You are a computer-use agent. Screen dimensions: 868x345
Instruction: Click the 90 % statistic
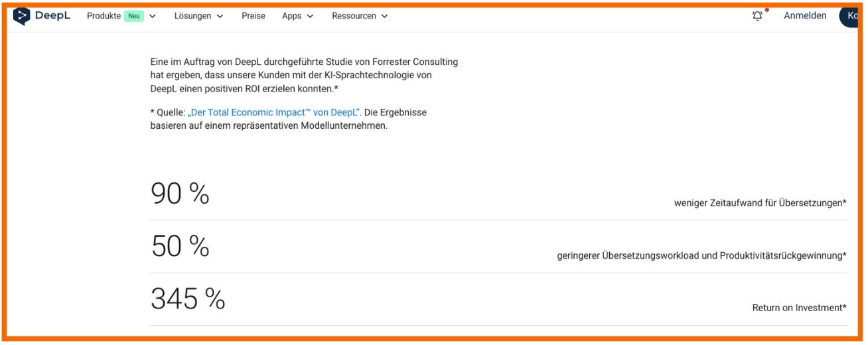180,194
